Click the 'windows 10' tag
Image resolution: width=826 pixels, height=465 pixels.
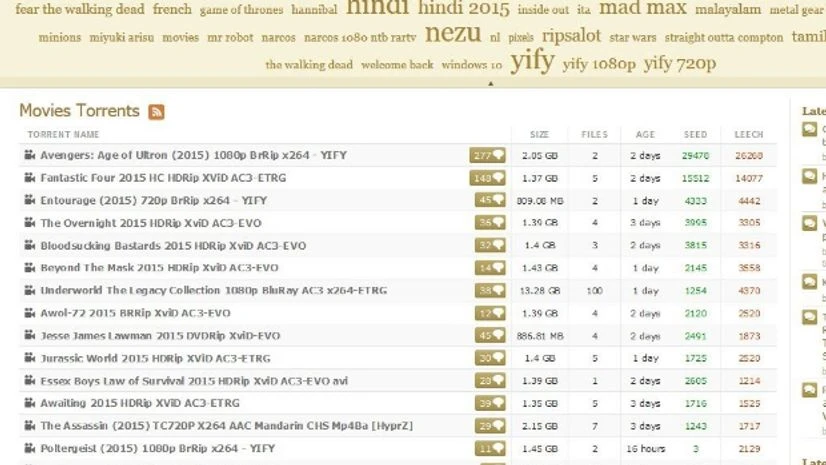click(471, 65)
